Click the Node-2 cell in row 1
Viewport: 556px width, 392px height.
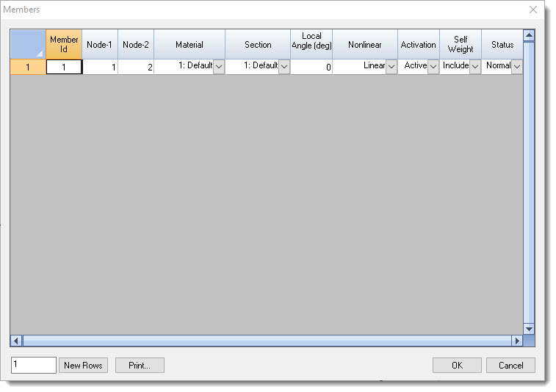coord(136,67)
